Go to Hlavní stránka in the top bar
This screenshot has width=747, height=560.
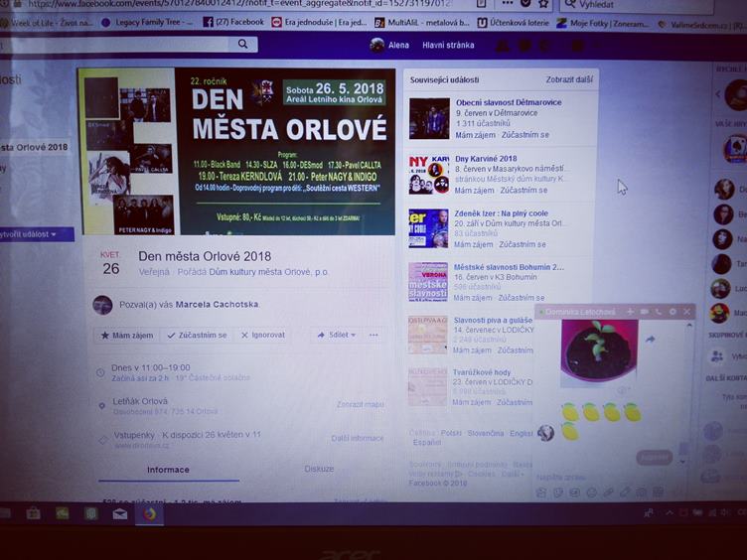[448, 46]
